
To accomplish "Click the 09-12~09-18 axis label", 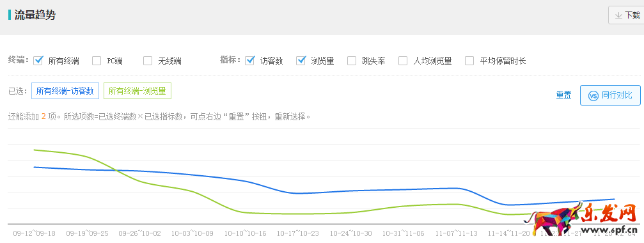I will (34, 233).
